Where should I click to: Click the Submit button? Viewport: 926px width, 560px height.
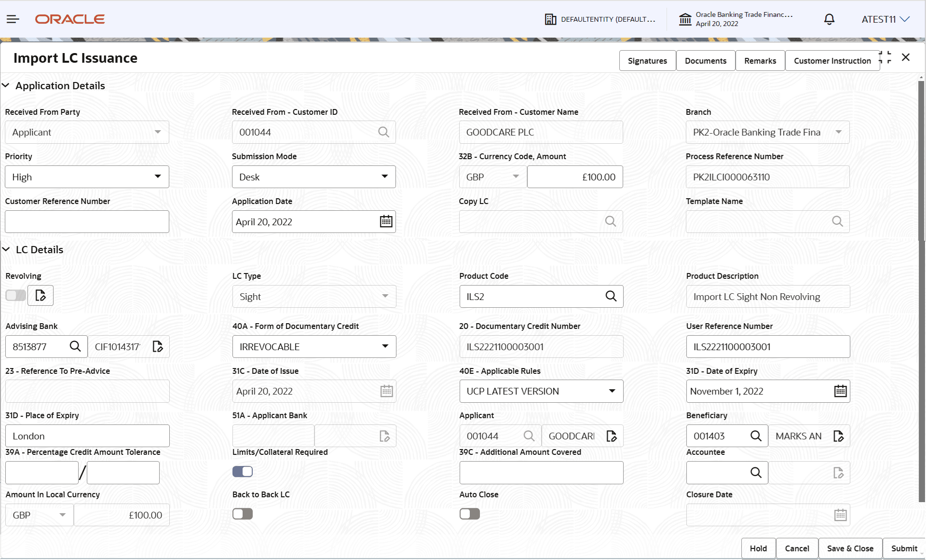tap(904, 548)
